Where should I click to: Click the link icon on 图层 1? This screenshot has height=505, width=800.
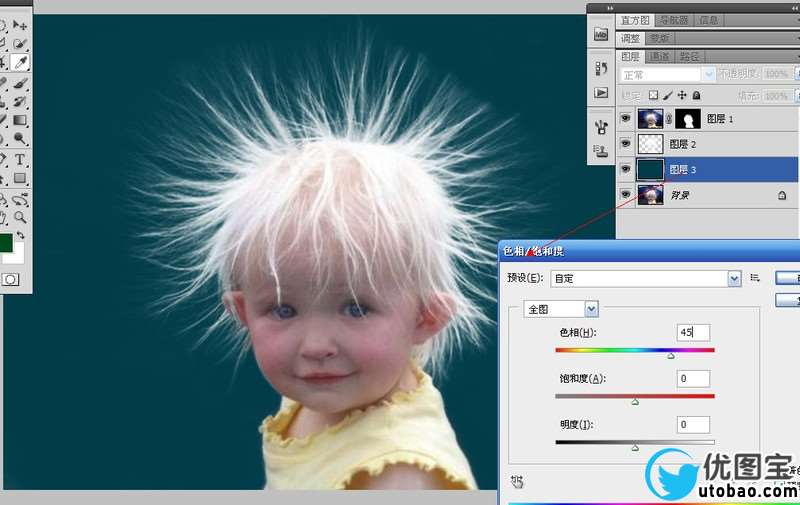669,119
